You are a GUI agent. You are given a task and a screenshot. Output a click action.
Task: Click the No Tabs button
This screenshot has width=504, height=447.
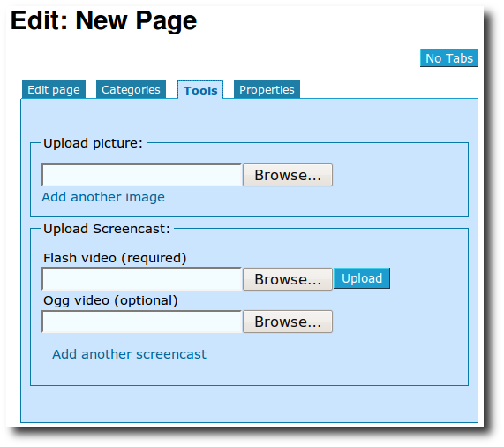pyautogui.click(x=449, y=58)
